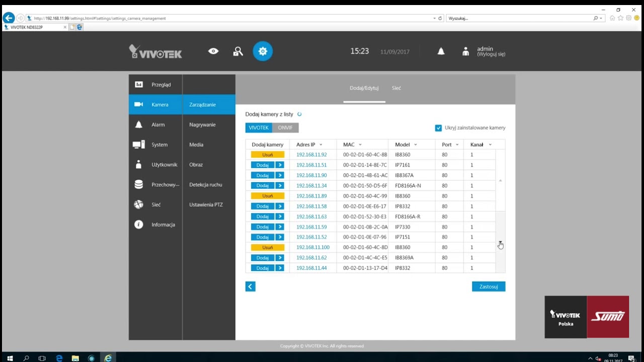Screen dimensions: 644x362
Task: Switch to ONVIF camera list
Action: [285, 128]
